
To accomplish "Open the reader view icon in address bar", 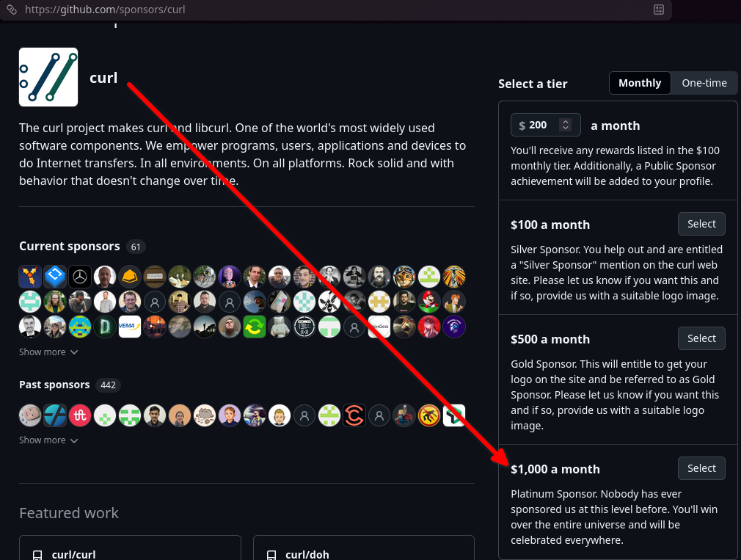I will pyautogui.click(x=658, y=10).
